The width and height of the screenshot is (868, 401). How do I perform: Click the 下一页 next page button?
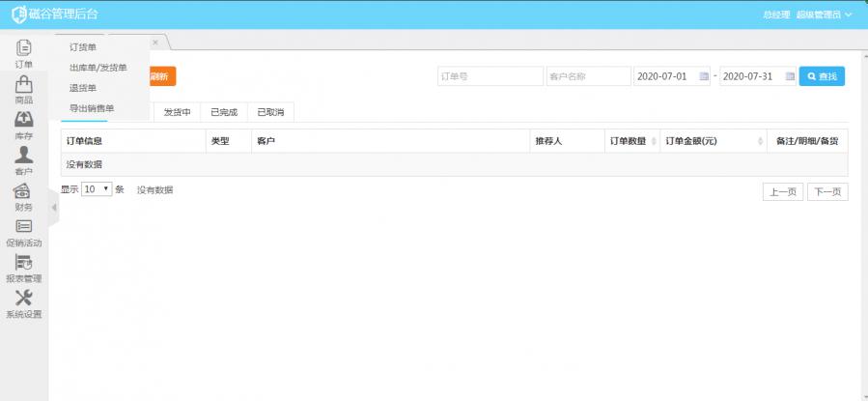[x=827, y=191]
